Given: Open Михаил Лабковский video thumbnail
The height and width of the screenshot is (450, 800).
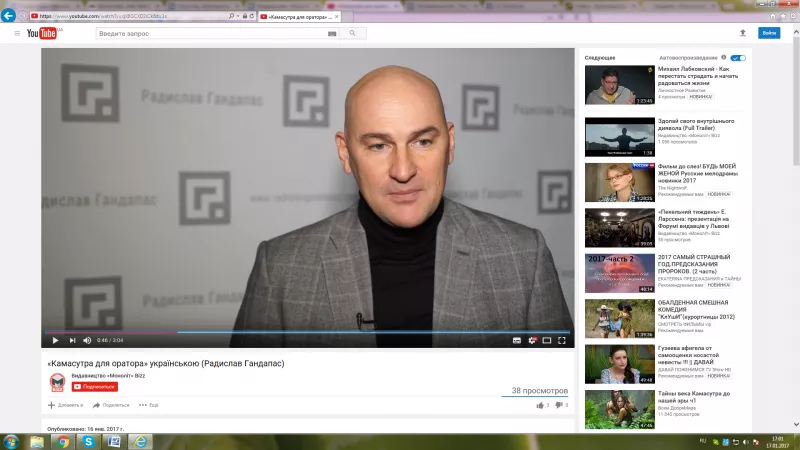Looking at the screenshot, I should pyautogui.click(x=619, y=85).
